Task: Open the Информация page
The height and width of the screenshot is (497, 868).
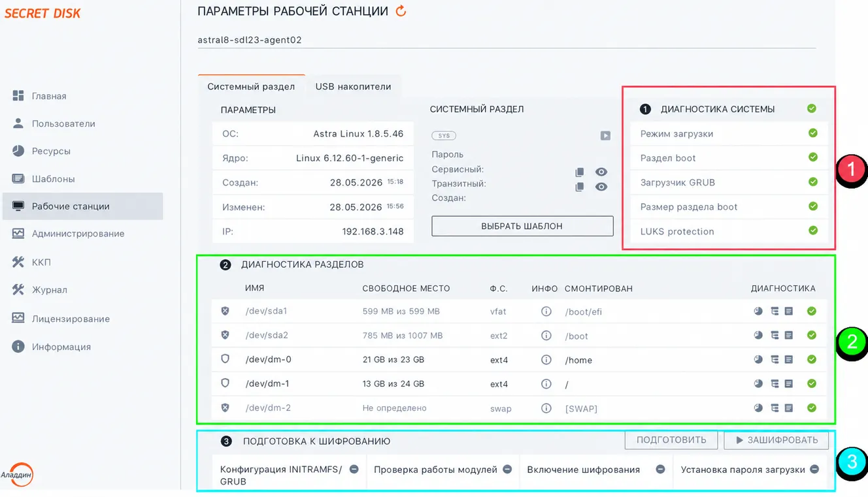Action: pyautogui.click(x=61, y=347)
